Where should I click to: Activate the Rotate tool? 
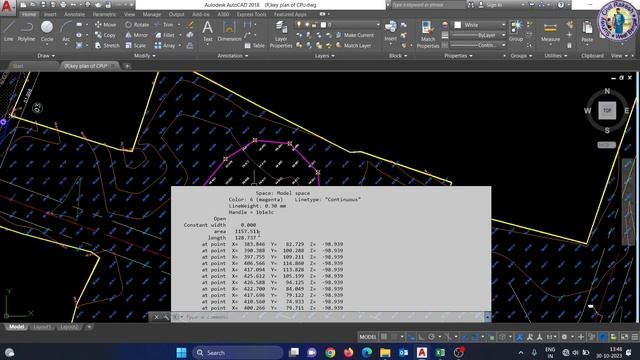click(137, 25)
